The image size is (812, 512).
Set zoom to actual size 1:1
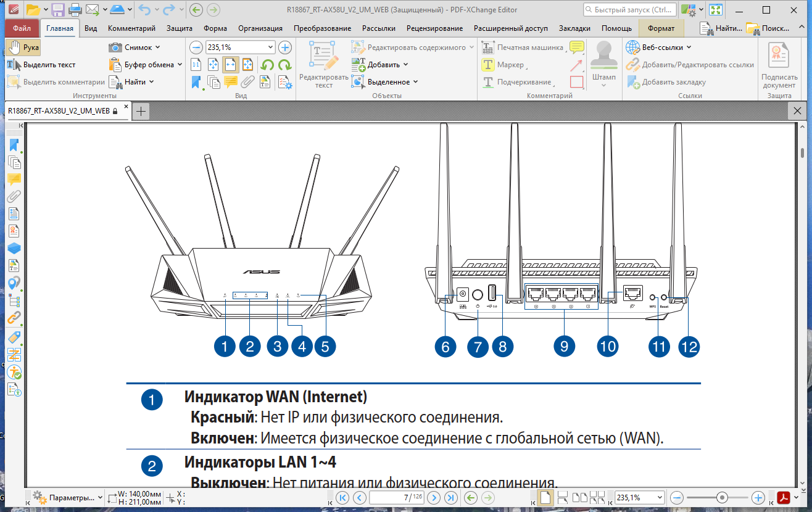coord(196,65)
